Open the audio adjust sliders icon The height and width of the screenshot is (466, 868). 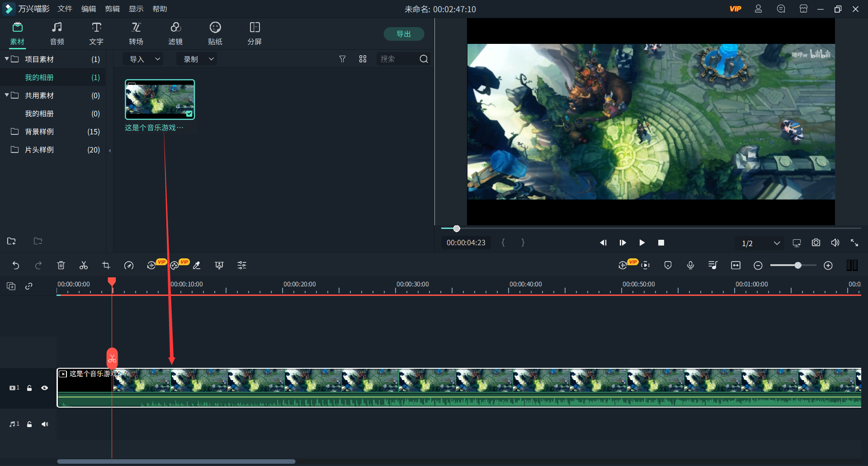tap(242, 266)
